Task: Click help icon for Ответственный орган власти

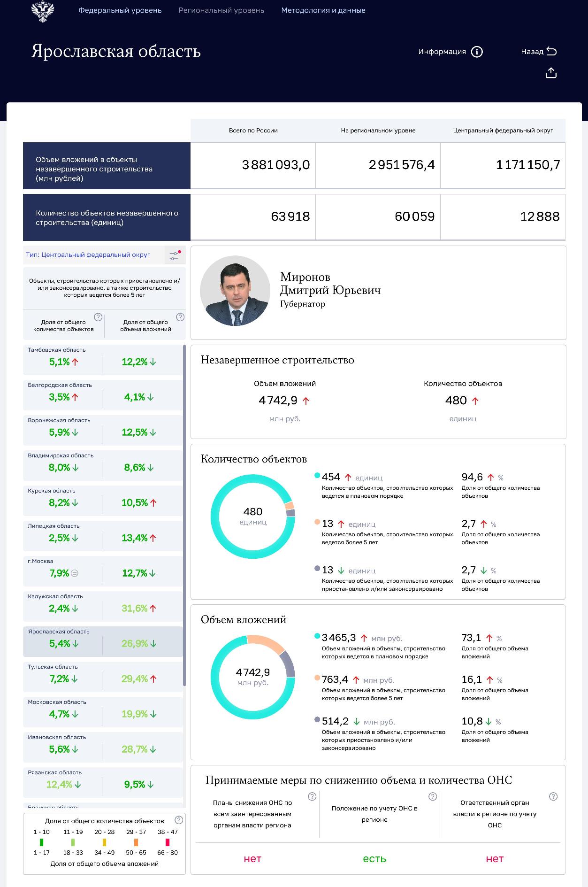Action: click(x=553, y=796)
